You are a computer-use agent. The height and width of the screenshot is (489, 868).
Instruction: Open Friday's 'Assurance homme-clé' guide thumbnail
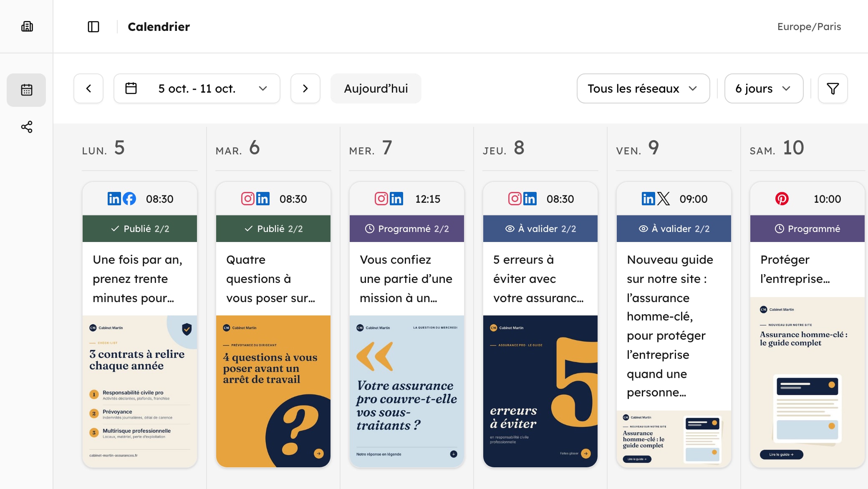[x=674, y=439]
